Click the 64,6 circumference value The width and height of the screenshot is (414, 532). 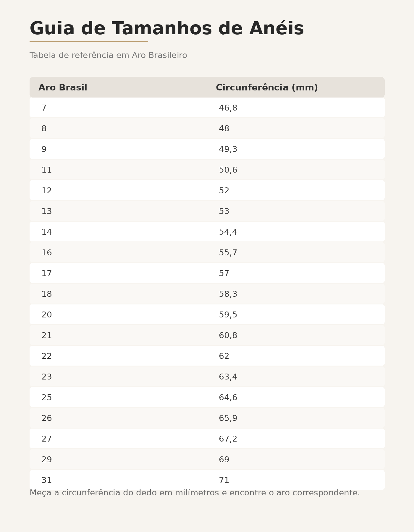(228, 398)
